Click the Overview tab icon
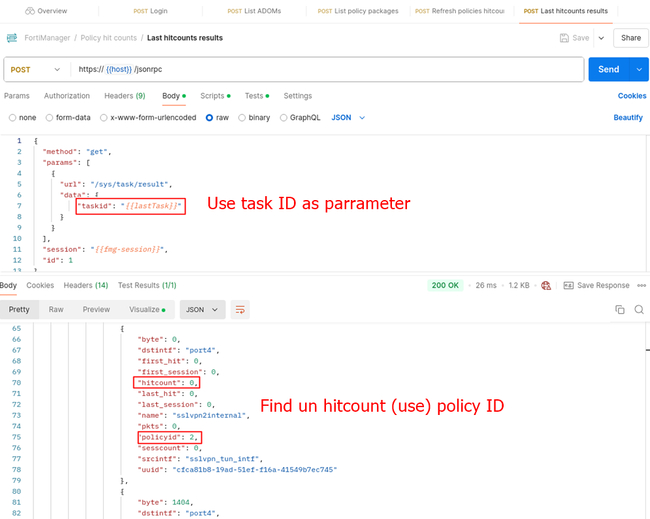This screenshot has width=650, height=519. 29,11
